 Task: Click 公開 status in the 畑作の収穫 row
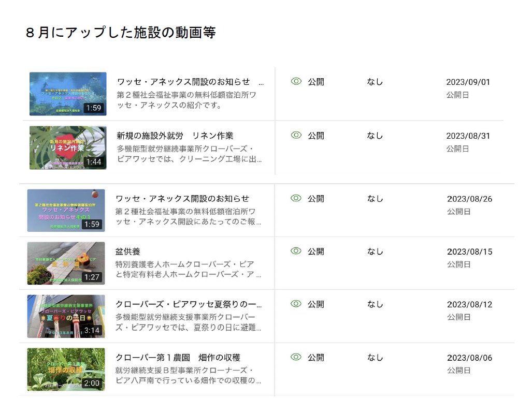316,358
